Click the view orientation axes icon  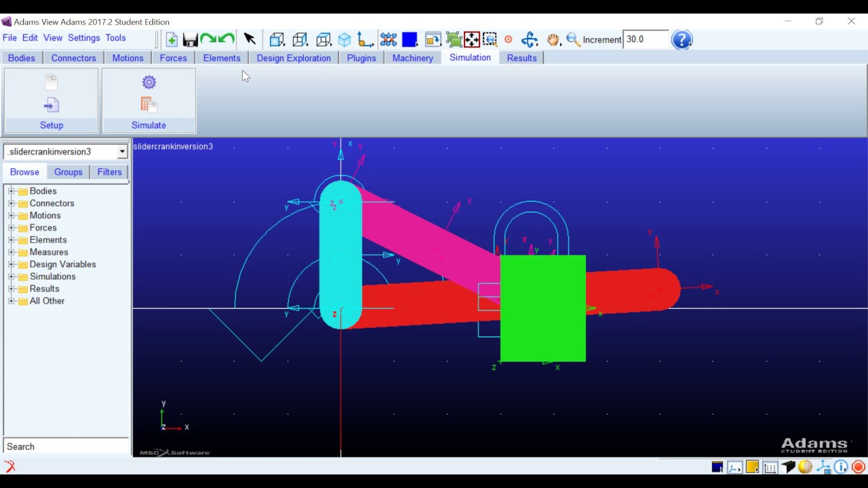365,39
